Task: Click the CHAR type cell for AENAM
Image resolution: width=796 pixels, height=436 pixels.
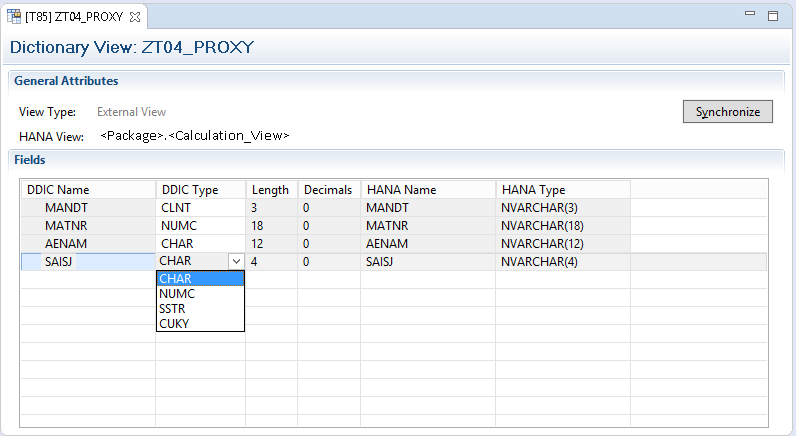Action: point(201,244)
